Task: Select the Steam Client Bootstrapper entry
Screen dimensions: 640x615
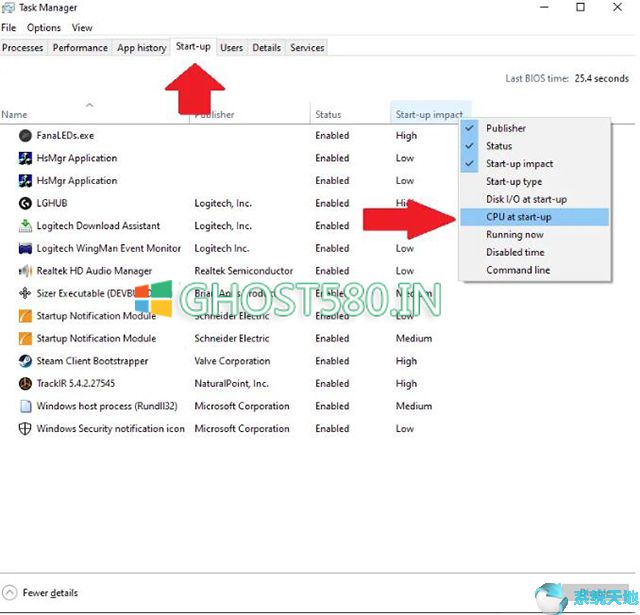Action: pyautogui.click(x=92, y=361)
